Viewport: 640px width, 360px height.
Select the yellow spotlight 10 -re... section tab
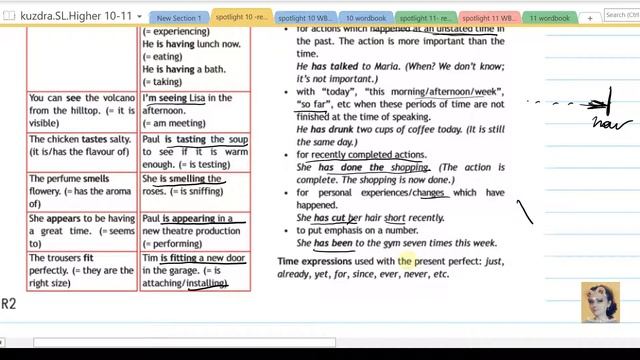click(242, 17)
